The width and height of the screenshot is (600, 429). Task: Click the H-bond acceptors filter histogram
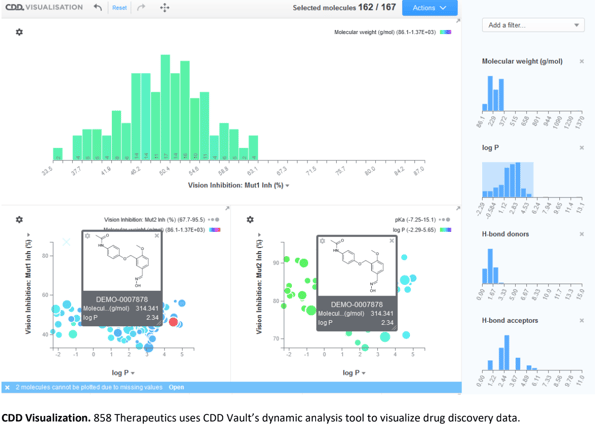pos(532,352)
